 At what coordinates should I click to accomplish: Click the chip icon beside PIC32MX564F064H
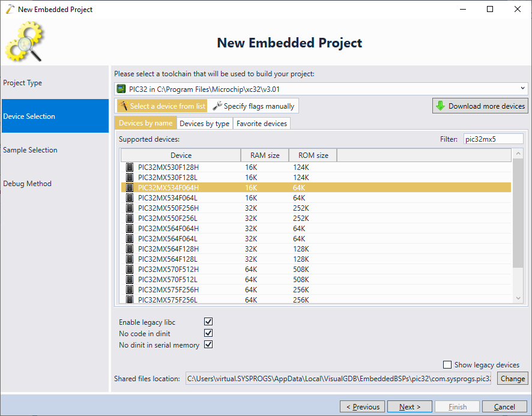click(x=130, y=228)
